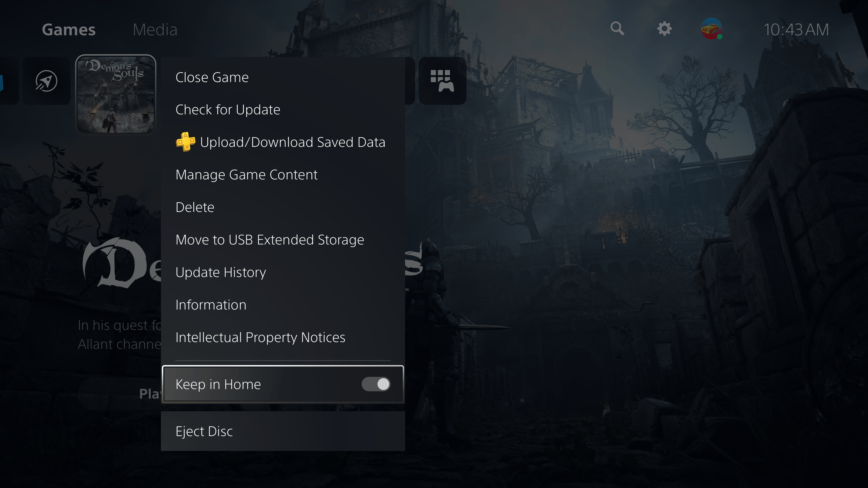The image size is (868, 488).
Task: Select Delete game option
Action: pos(195,207)
